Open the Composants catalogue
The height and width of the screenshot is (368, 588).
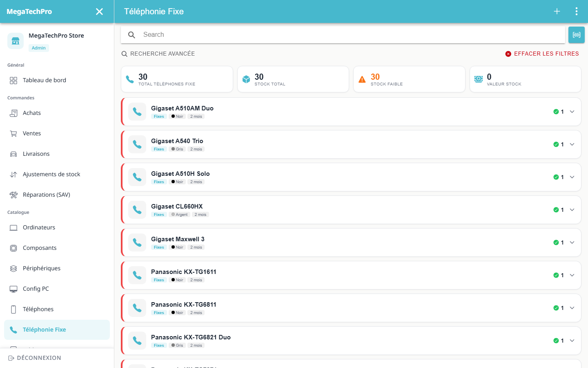click(57, 248)
